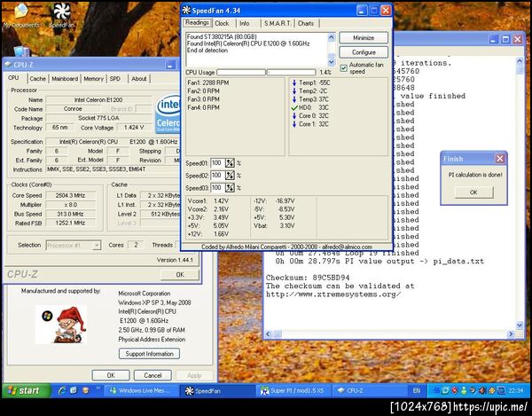Click the CPU Usage first progress bar
Viewport: 532px width, 416px height.
point(241,72)
